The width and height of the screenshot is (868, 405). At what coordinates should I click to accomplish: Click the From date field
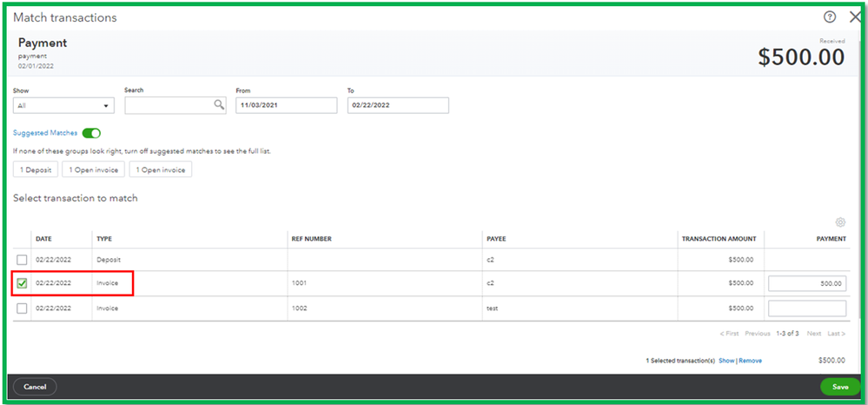coord(286,105)
